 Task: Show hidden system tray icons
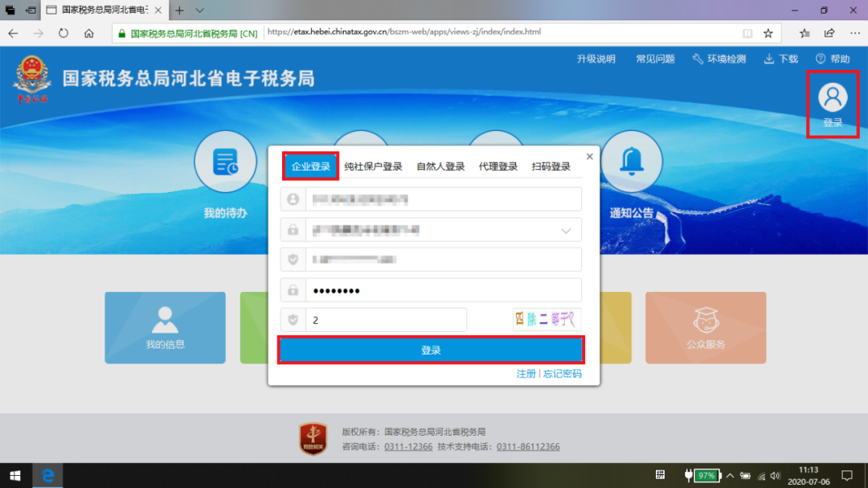(731, 475)
